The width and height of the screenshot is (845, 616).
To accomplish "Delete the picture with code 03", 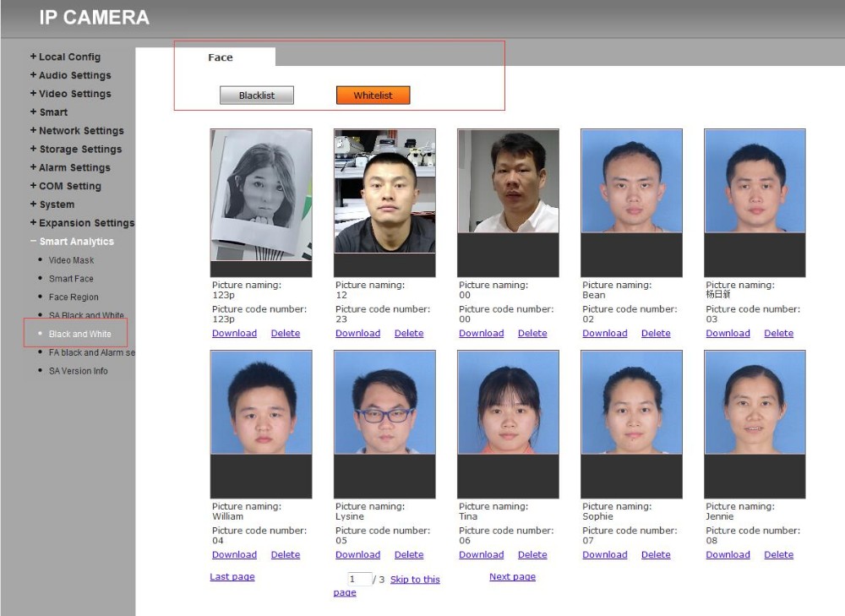I will [778, 333].
